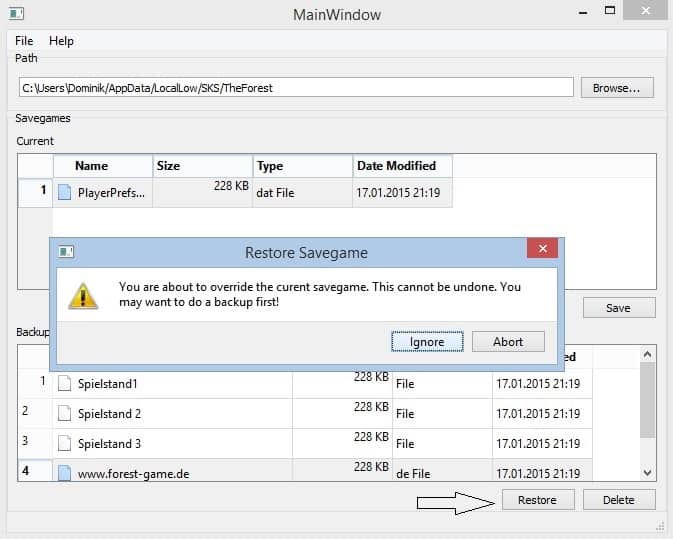Click the PlayerPrefs file icon
The height and width of the screenshot is (541, 673).
point(65,192)
